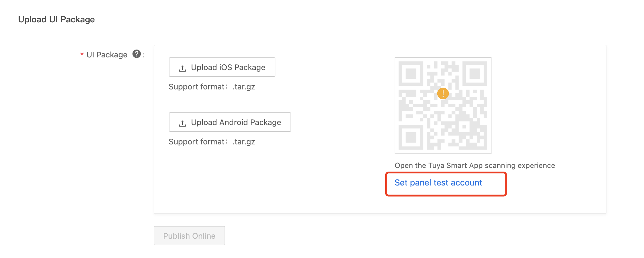Viewport: 644px width, 258px height.
Task: Click the UI Package field label
Action: click(107, 55)
